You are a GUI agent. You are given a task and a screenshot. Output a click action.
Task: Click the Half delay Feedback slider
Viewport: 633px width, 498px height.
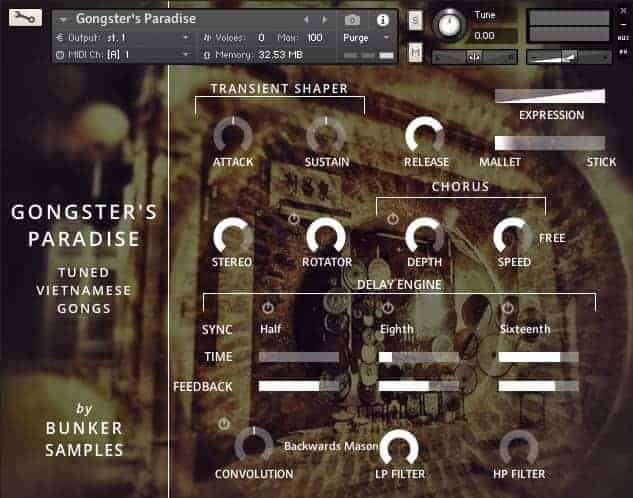tap(299, 386)
